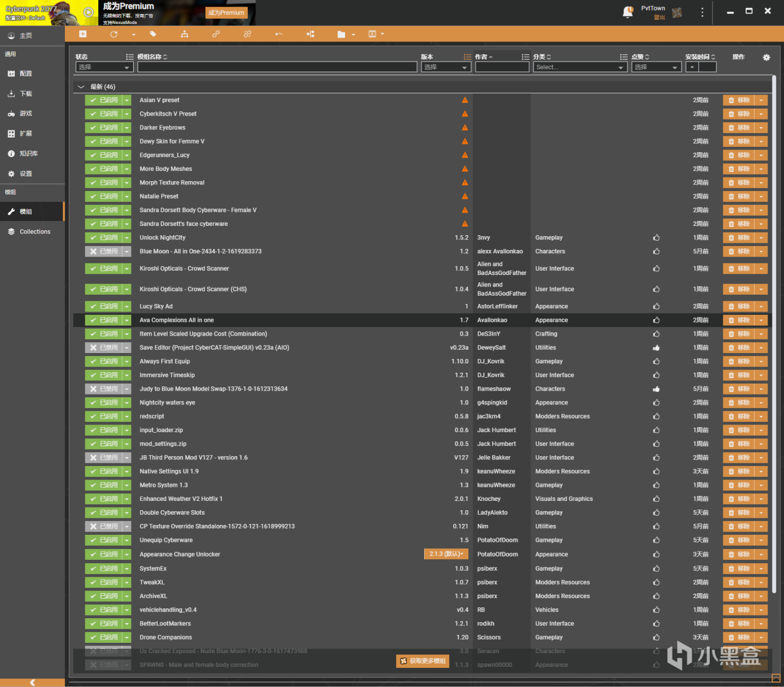Open the three-dot menu near the avatar
This screenshot has height=687, width=784.
(x=702, y=12)
